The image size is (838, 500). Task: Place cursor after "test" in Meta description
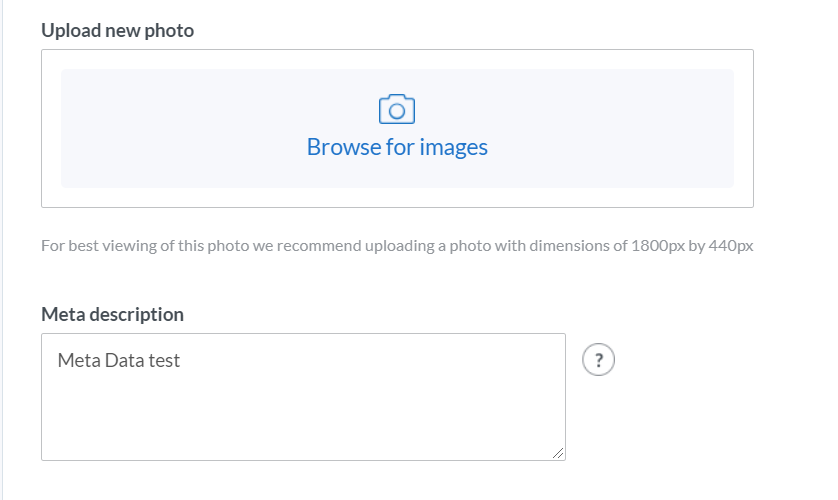tap(181, 361)
